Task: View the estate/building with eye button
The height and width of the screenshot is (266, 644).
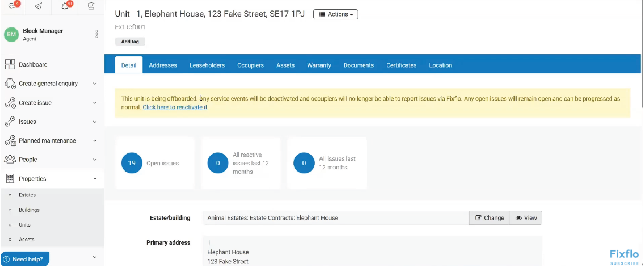Action: click(x=526, y=218)
